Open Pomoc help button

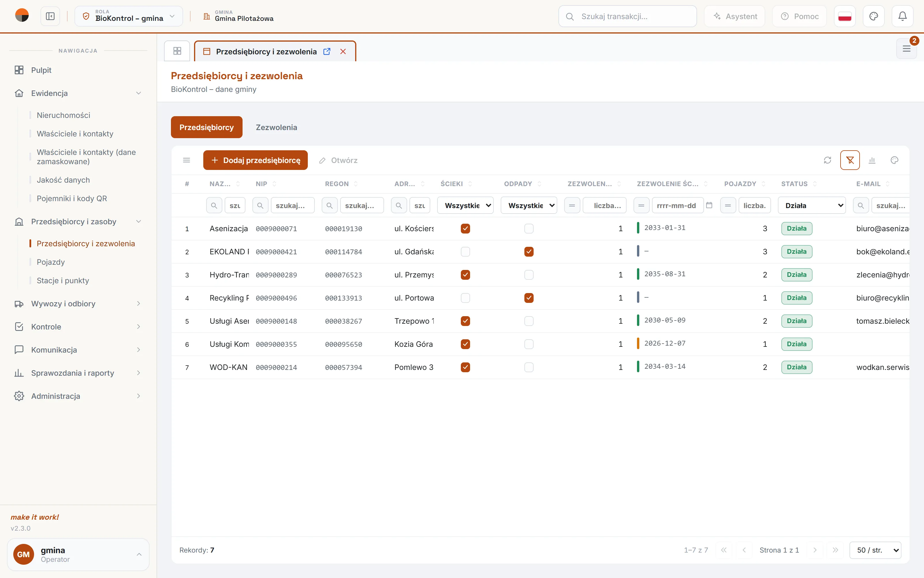click(x=800, y=16)
